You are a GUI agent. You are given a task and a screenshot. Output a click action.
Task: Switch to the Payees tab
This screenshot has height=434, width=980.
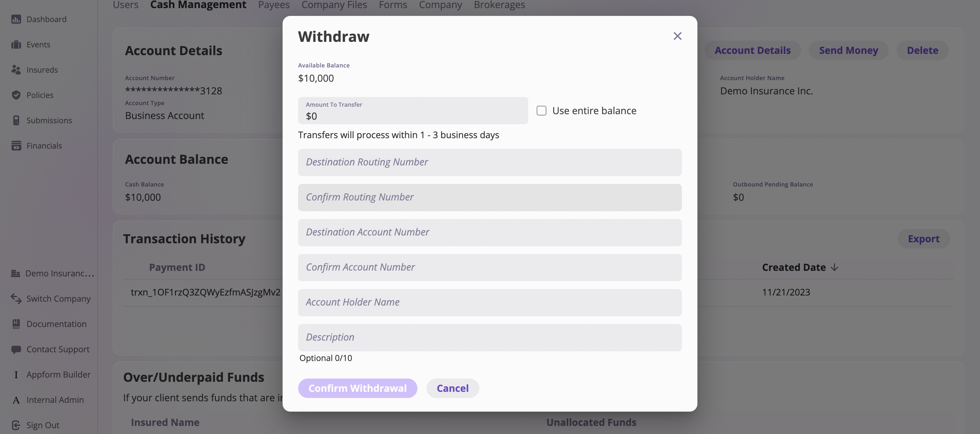pos(274,5)
